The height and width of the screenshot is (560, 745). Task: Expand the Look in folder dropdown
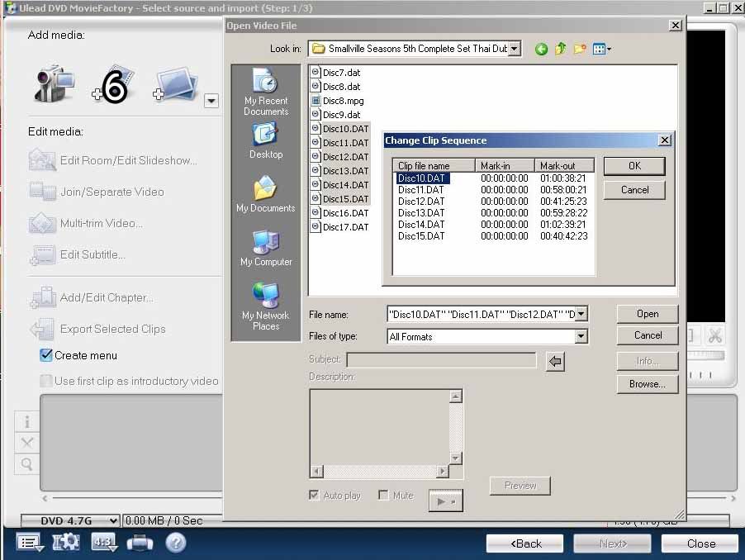click(515, 50)
